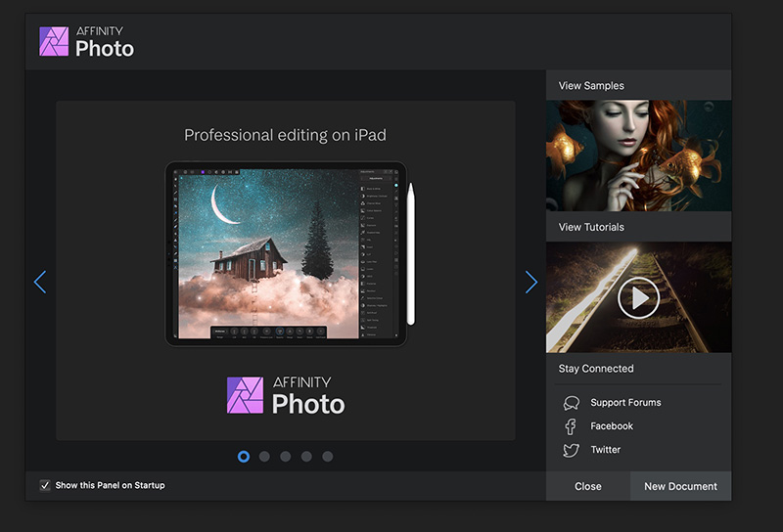This screenshot has height=532, width=783.
Task: Select the first carousel page dot
Action: coord(244,457)
